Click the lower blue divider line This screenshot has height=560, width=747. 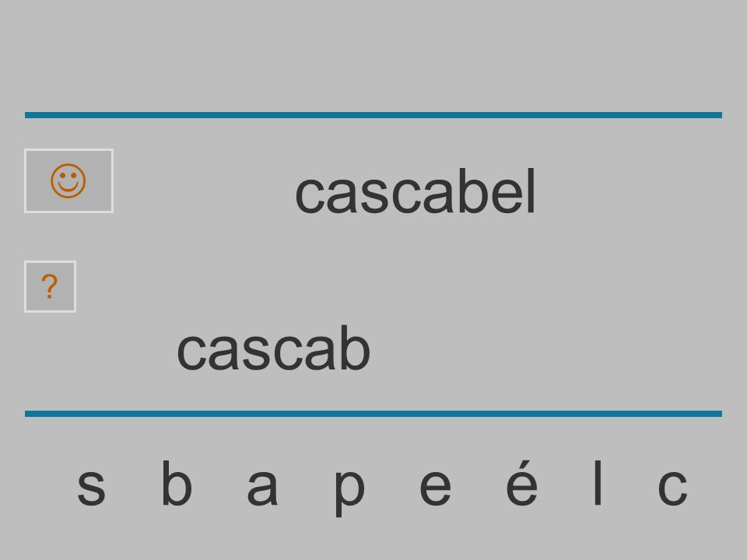click(373, 413)
